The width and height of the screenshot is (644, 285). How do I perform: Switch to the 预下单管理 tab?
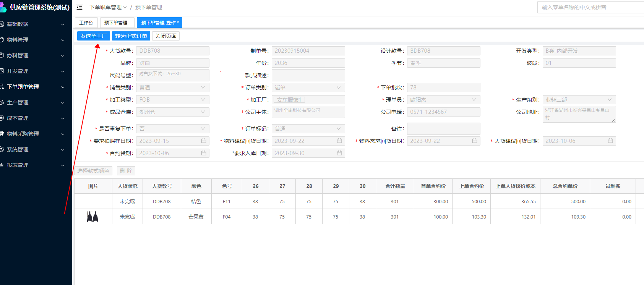(x=116, y=23)
